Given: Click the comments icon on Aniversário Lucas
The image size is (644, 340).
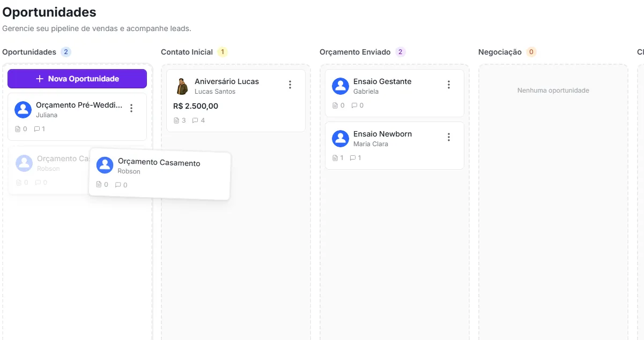Looking at the screenshot, I should click(x=195, y=120).
